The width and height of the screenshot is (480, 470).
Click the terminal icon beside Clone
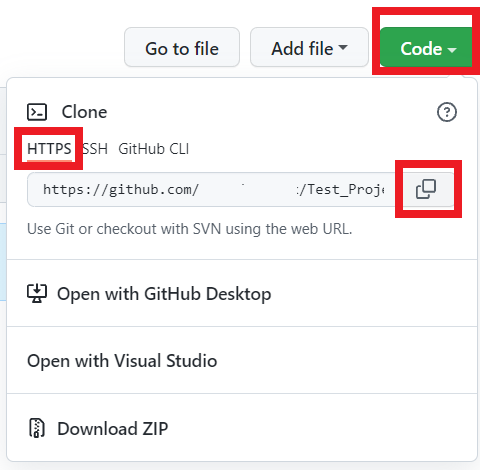(37, 112)
